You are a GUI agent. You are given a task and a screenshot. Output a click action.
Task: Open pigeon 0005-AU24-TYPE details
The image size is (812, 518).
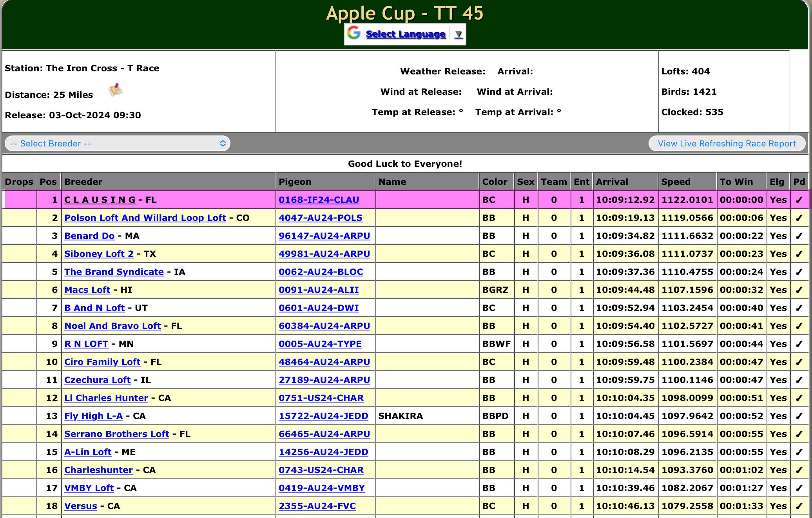[320, 344]
